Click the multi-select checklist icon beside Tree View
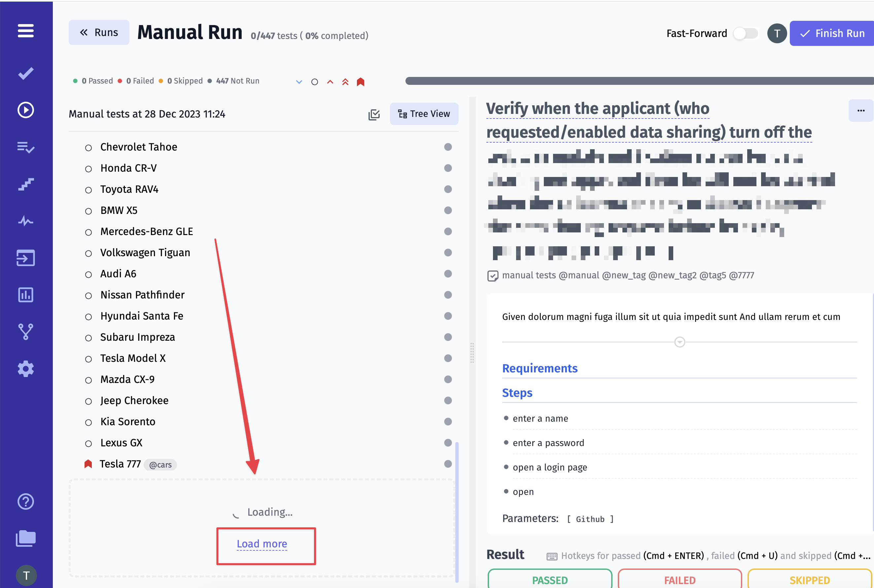The width and height of the screenshot is (874, 588). pyautogui.click(x=374, y=114)
